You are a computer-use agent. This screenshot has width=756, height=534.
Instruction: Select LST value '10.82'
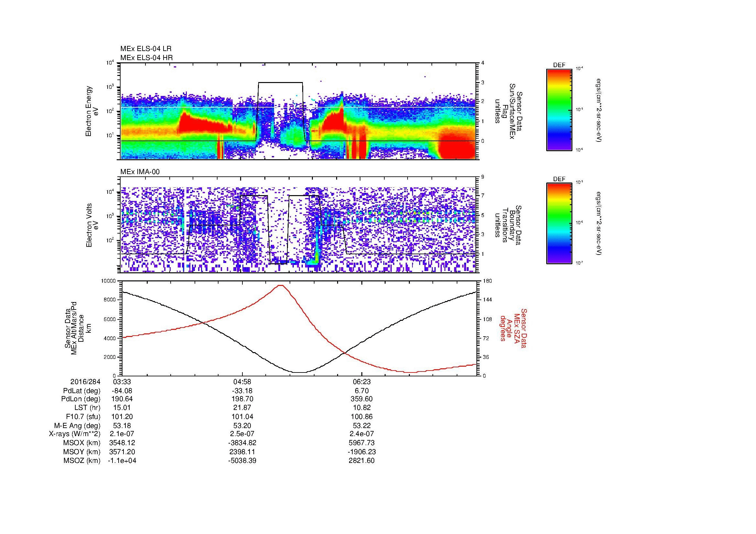click(362, 408)
